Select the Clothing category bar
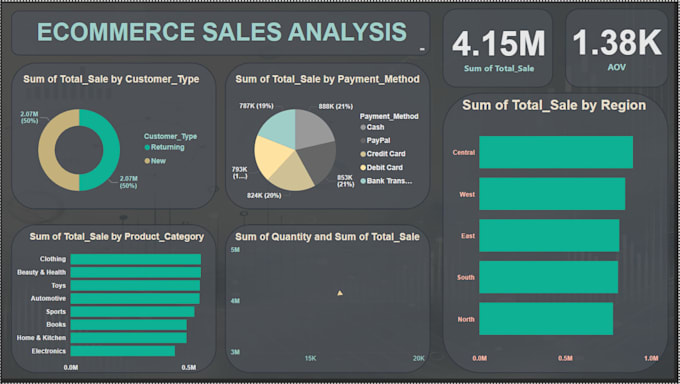This screenshot has height=384, width=680. (136, 259)
